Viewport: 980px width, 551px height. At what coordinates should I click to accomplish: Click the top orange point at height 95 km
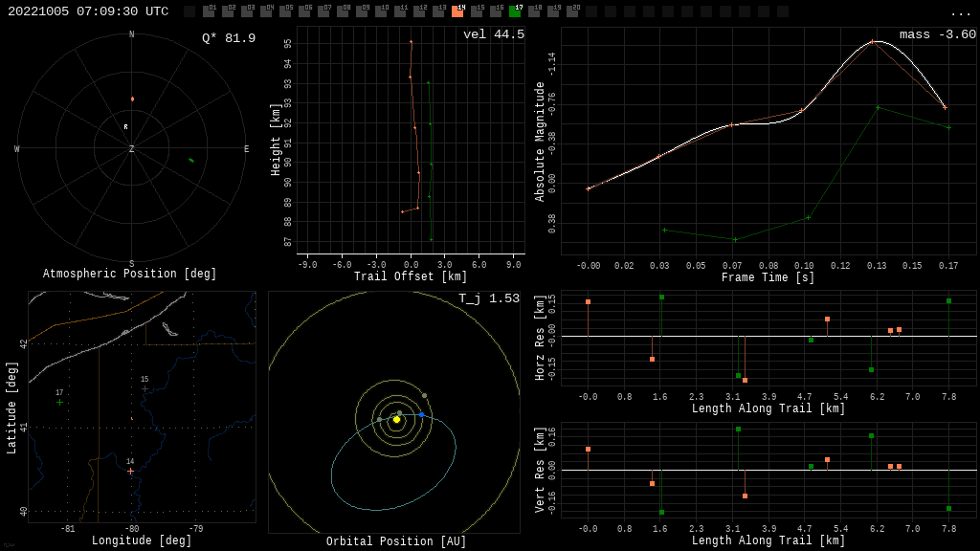click(x=411, y=42)
